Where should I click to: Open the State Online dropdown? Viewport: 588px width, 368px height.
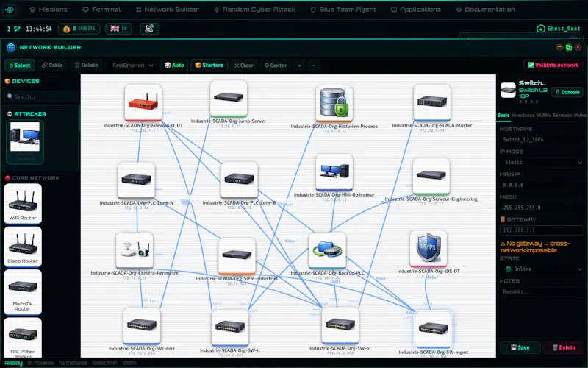[x=542, y=269]
